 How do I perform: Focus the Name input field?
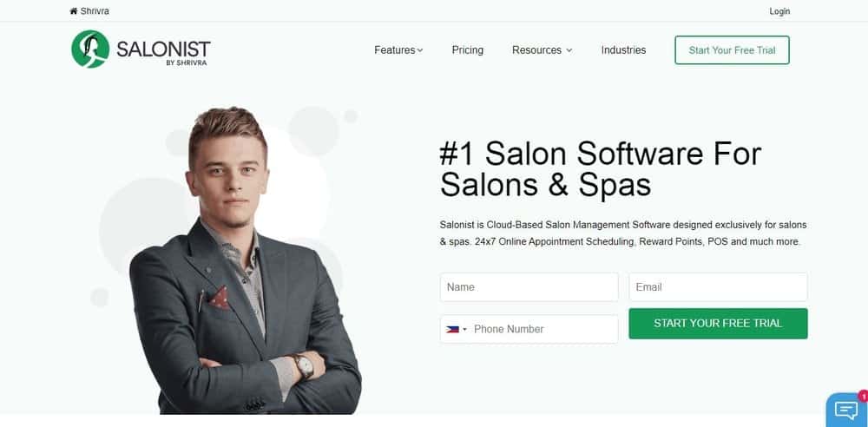point(529,287)
